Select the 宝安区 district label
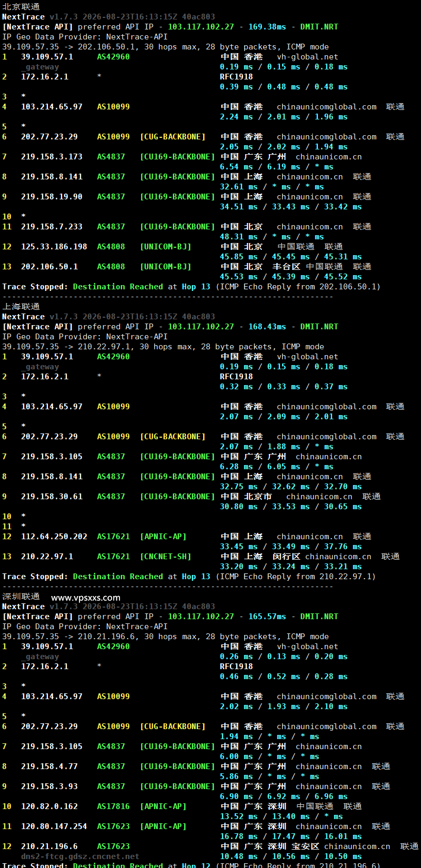This screenshot has height=868, width=421. [x=306, y=846]
